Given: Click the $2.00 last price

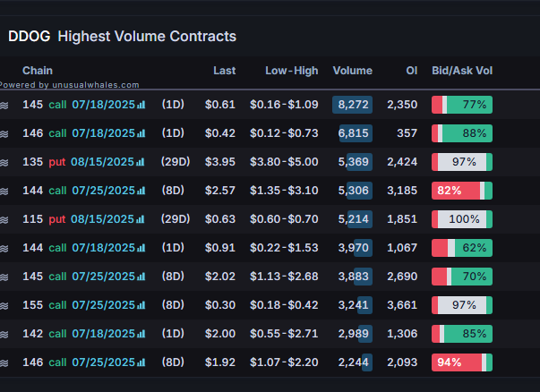Looking at the screenshot, I should coord(220,334).
